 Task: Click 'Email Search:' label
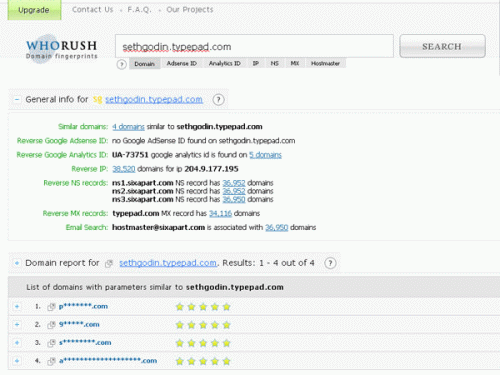pos(87,227)
